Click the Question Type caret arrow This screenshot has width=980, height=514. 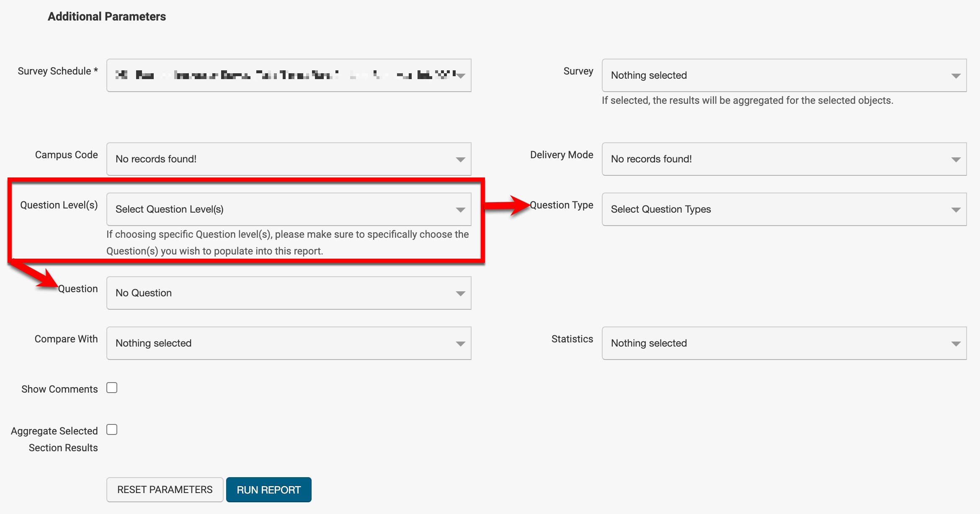pos(956,210)
